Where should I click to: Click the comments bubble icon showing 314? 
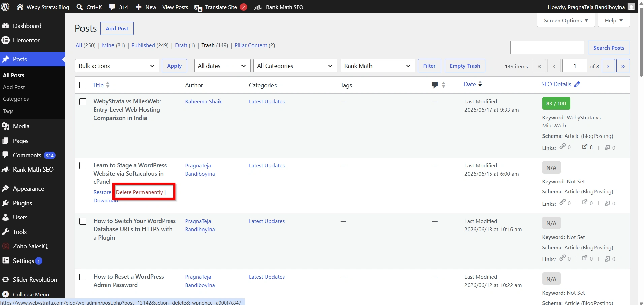(x=112, y=7)
